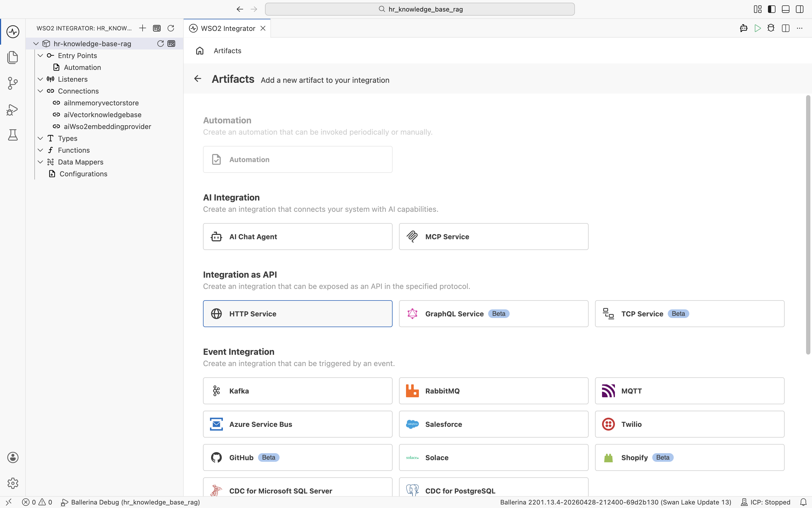This screenshot has height=508, width=812.
Task: Toggle the secondary side bar
Action: pyautogui.click(x=800, y=9)
